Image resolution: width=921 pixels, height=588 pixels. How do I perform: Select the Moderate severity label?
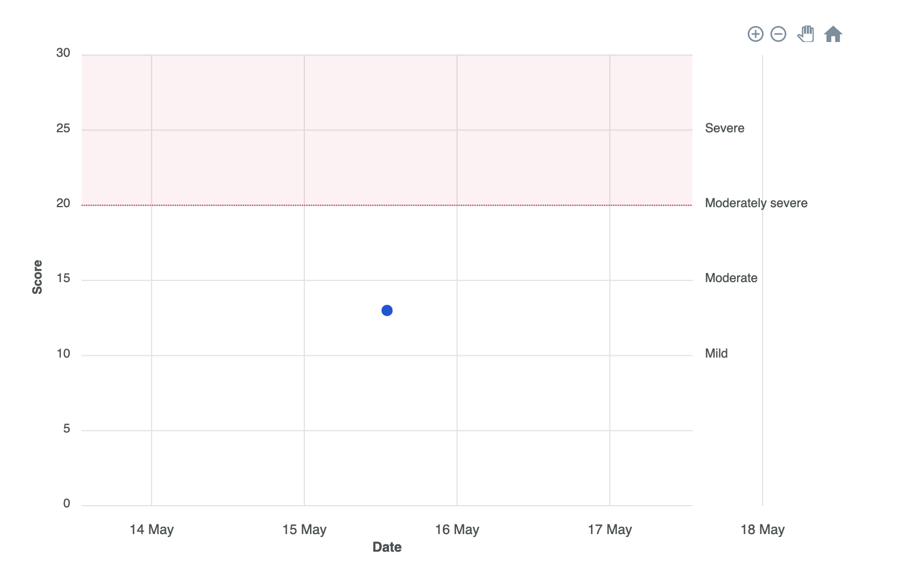(731, 278)
